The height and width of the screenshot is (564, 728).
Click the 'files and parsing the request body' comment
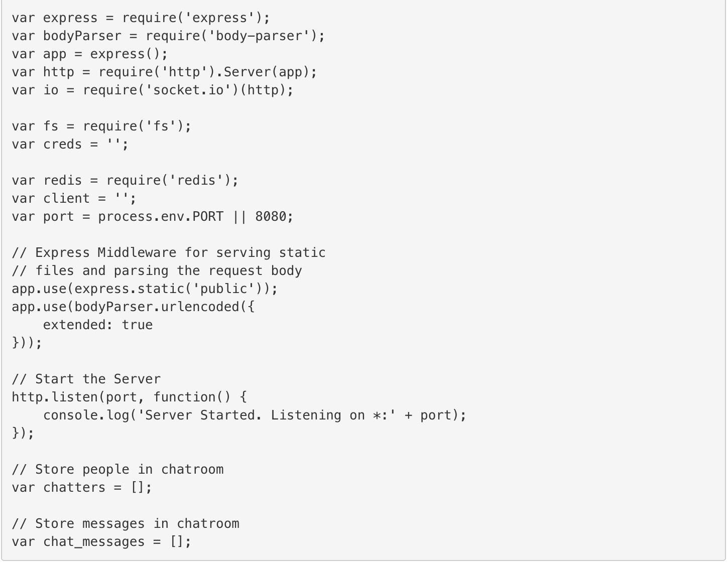coord(157,271)
